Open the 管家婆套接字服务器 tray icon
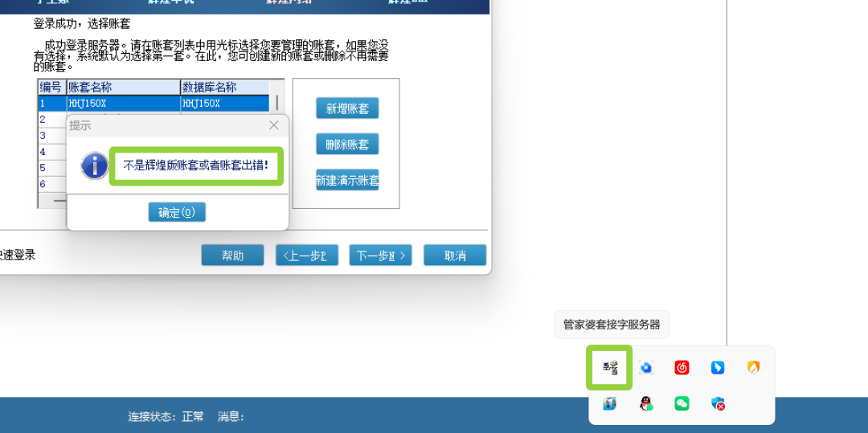The image size is (868, 433). click(609, 368)
